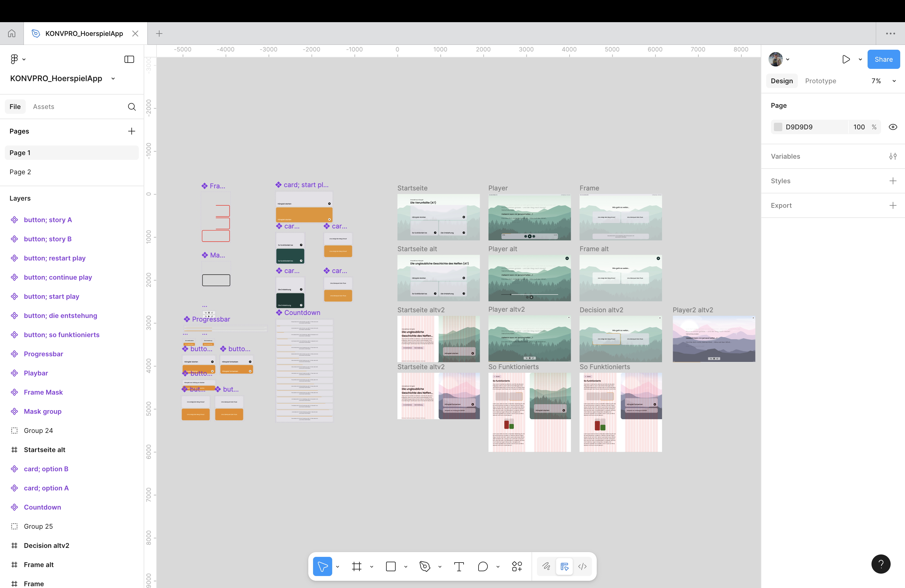Viewport: 905px width, 588px height.
Task: Select the Rectangle shape tool
Action: click(391, 566)
